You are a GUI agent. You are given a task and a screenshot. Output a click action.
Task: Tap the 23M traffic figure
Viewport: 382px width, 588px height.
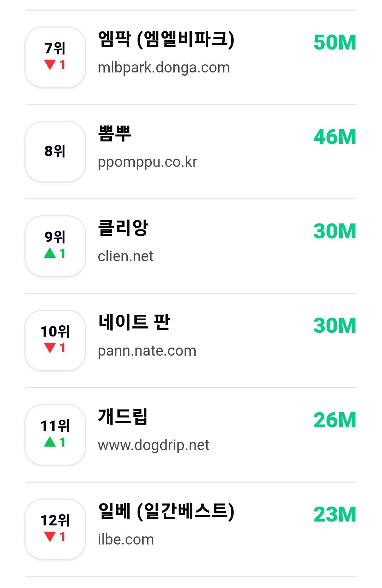tap(335, 514)
